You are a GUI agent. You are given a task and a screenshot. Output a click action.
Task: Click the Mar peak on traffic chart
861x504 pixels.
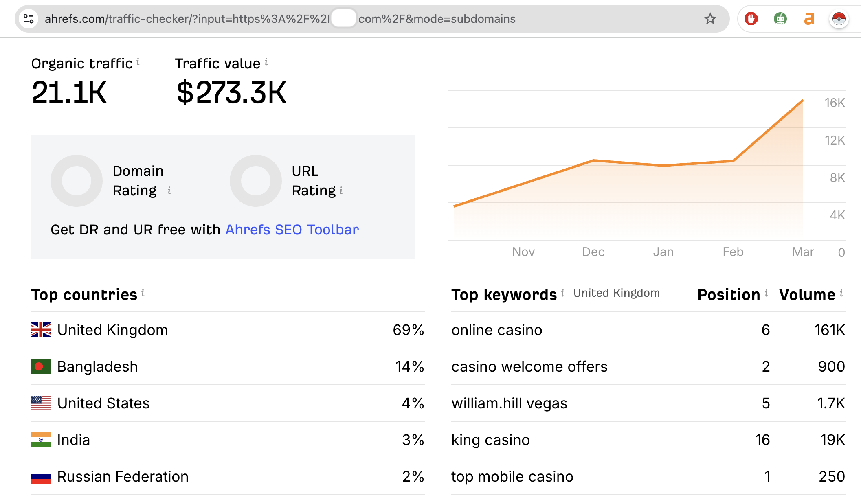[x=802, y=101]
